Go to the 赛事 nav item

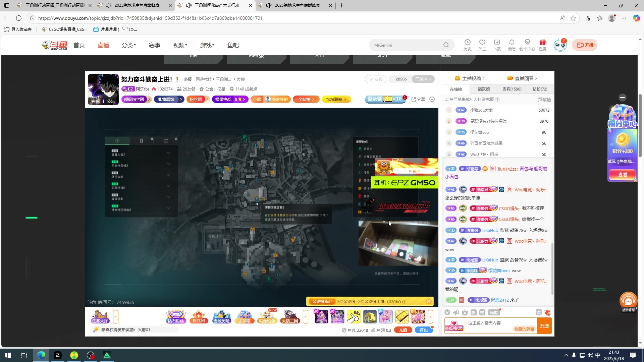155,45
